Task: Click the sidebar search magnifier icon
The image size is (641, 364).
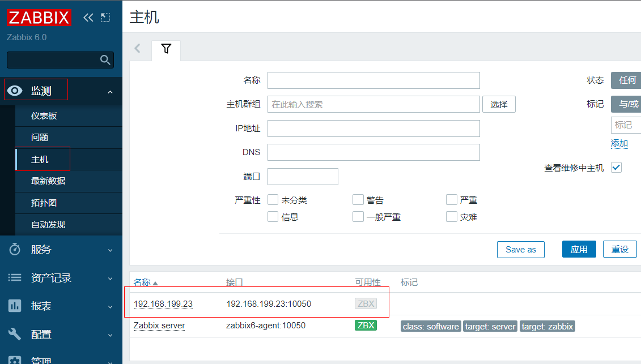Action: click(x=105, y=60)
